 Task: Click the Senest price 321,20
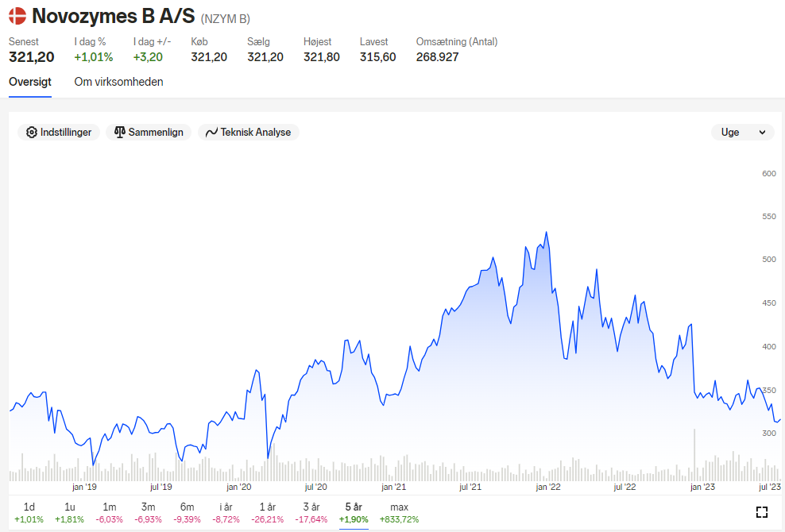coord(32,57)
